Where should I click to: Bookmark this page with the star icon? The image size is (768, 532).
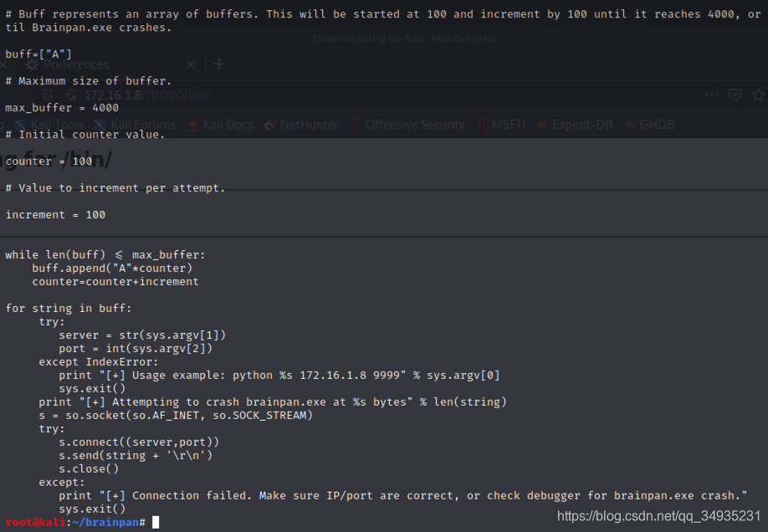pos(759,95)
